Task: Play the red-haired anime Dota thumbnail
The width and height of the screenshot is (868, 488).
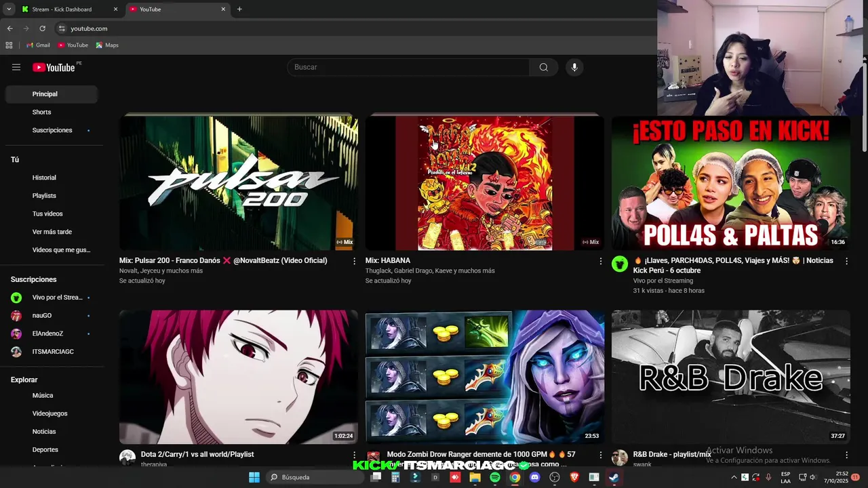Action: pyautogui.click(x=239, y=377)
